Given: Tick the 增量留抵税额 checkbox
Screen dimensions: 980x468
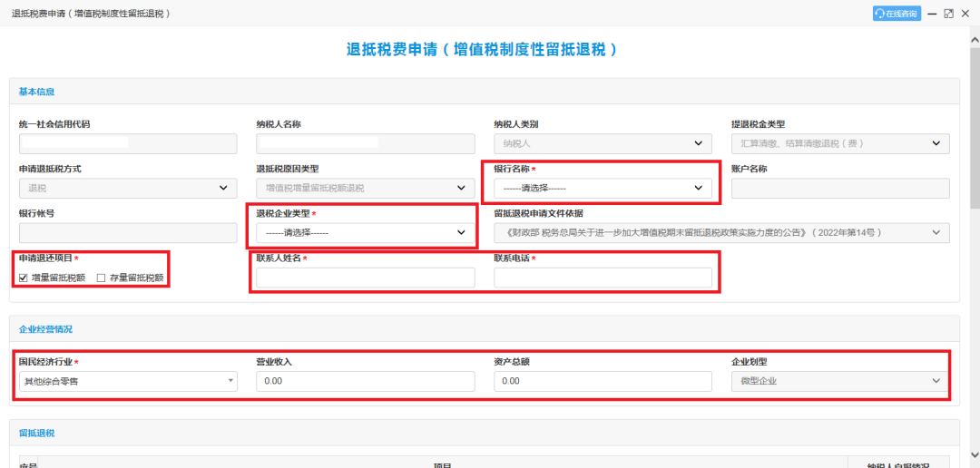Looking at the screenshot, I should click(24, 278).
